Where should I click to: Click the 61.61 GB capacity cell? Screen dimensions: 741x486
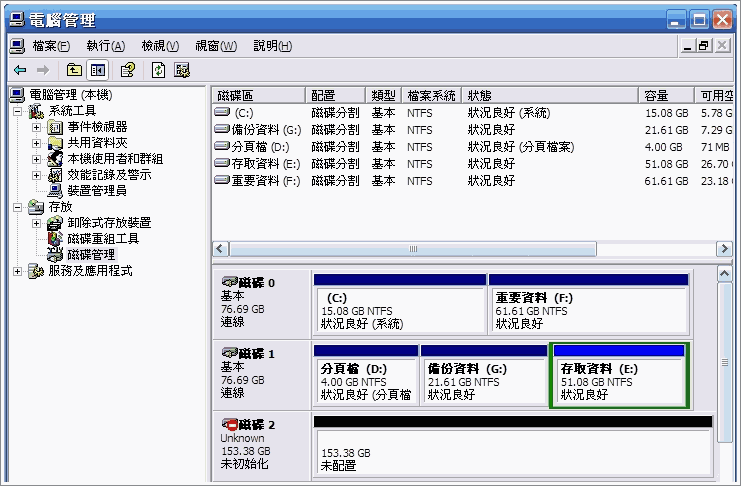pos(666,181)
